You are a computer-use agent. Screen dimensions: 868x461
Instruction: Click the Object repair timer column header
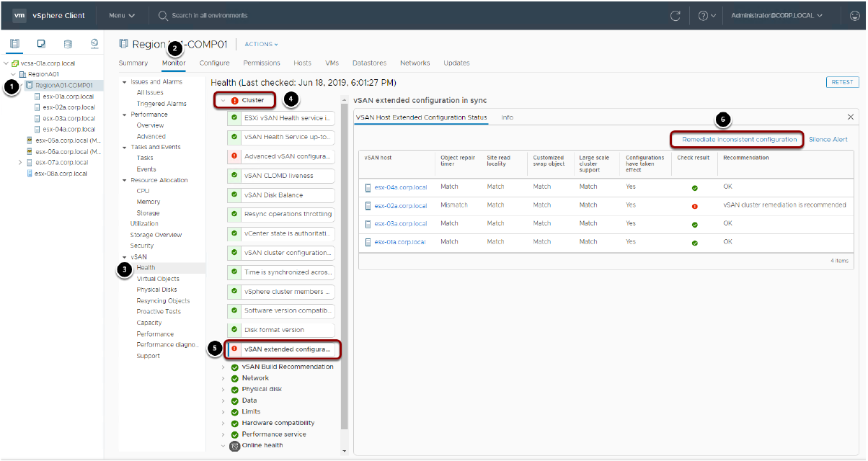457,161
